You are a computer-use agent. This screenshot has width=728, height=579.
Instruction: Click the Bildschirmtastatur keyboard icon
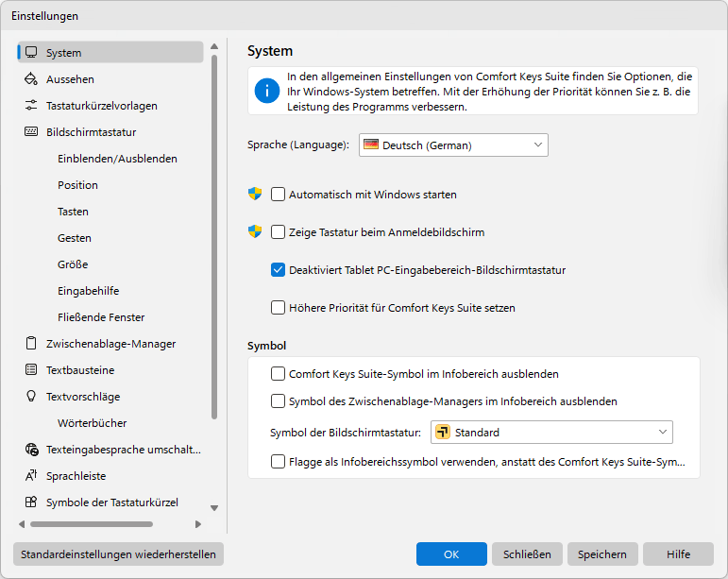click(x=31, y=132)
